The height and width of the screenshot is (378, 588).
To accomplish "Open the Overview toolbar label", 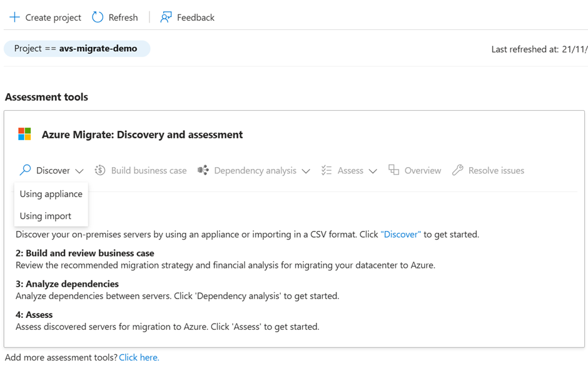I will pyautogui.click(x=422, y=170).
